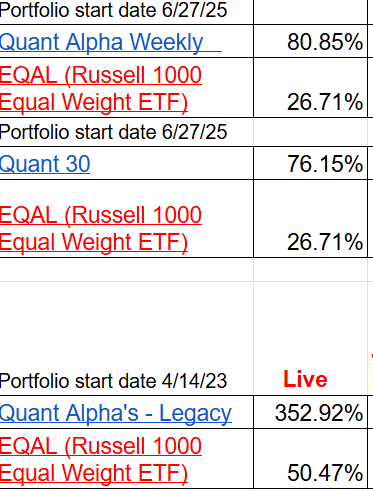Select the blank cell just below second 26.71%
The image size is (373, 491).
coord(310,270)
